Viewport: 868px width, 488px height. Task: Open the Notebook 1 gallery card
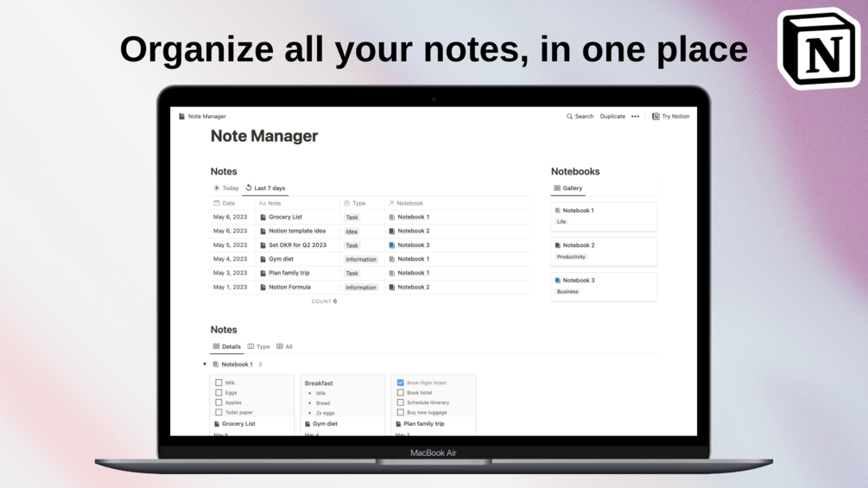604,216
